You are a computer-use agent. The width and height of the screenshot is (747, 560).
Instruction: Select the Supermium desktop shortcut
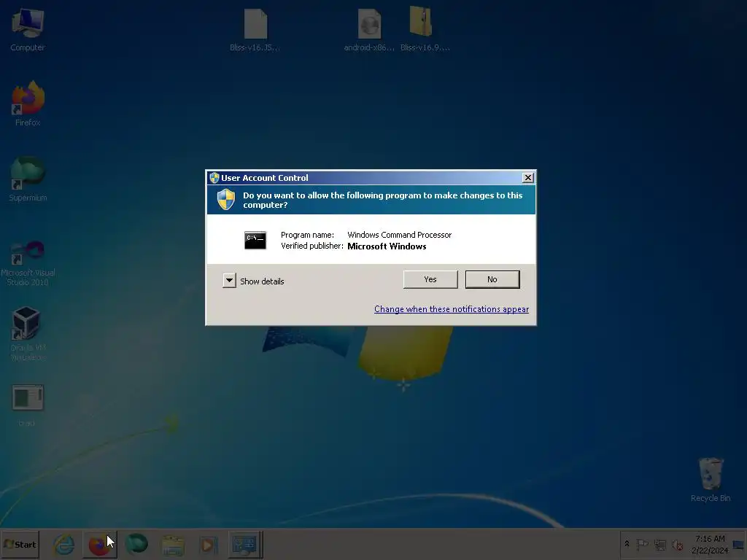pyautogui.click(x=28, y=179)
